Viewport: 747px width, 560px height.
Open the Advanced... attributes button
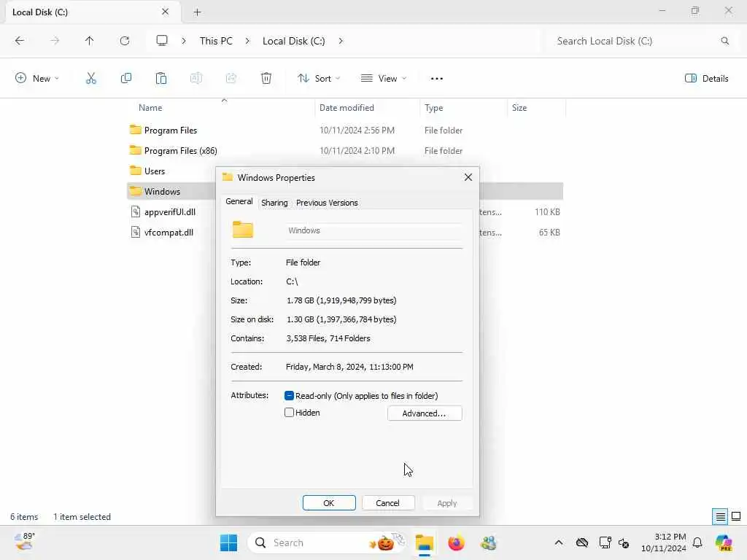click(x=425, y=413)
